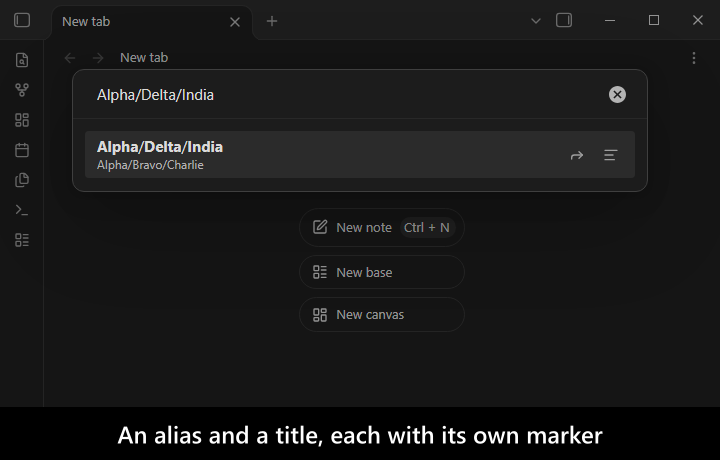Select the Alpha/Delta/India search result
Image resolution: width=720 pixels, height=460 pixels.
(360, 155)
